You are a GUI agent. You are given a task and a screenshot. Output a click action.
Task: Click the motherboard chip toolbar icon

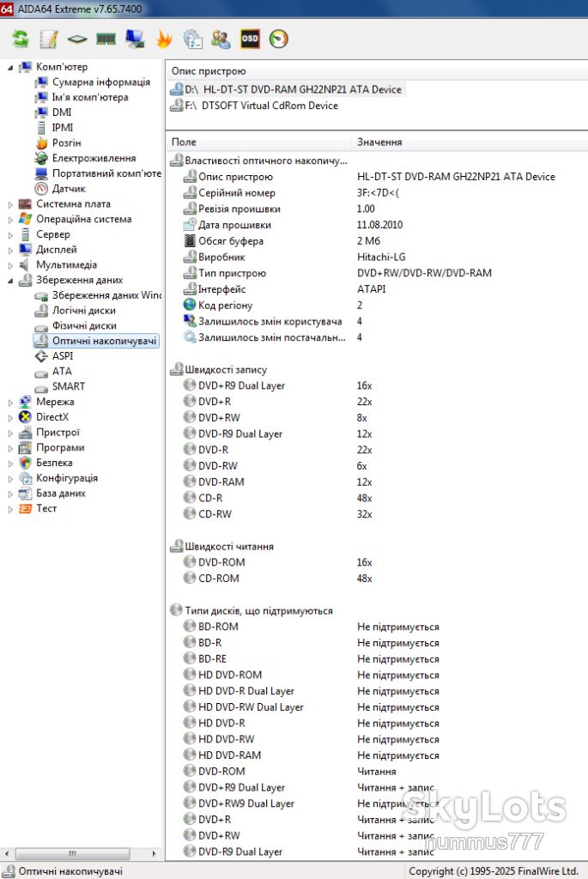coord(76,39)
